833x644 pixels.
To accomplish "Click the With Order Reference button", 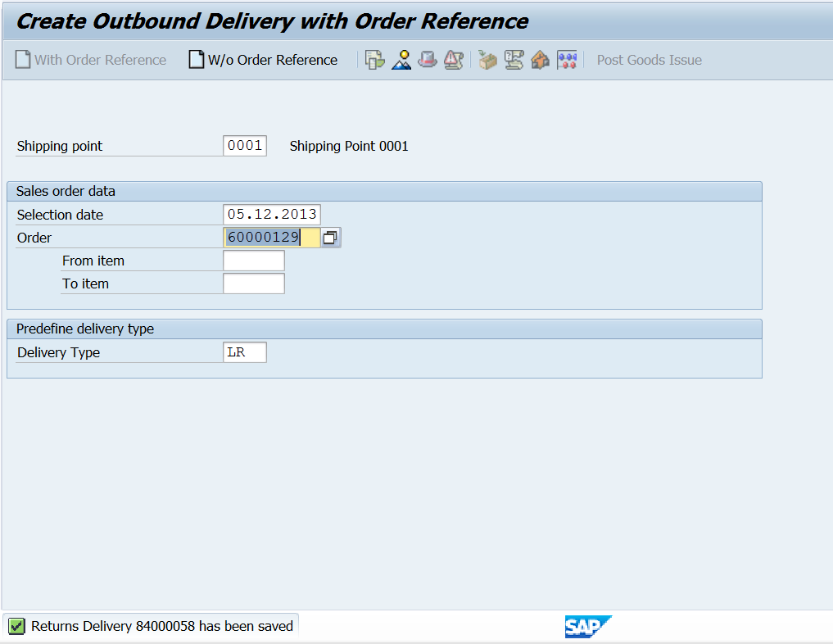I will (90, 59).
